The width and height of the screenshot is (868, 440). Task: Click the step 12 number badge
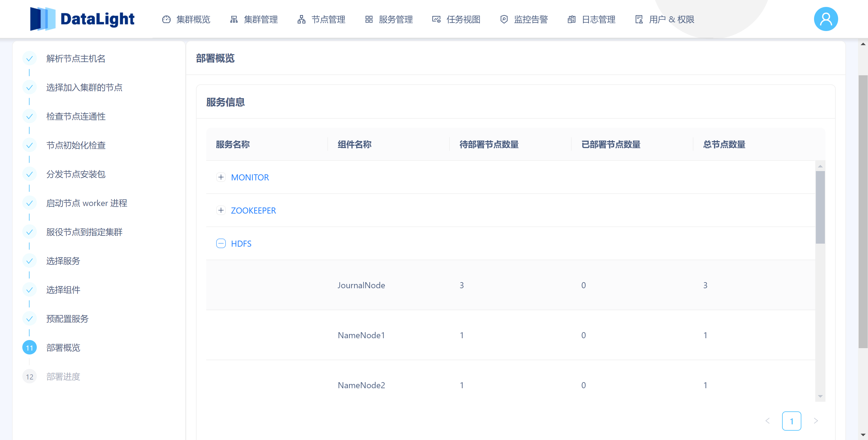[30, 377]
